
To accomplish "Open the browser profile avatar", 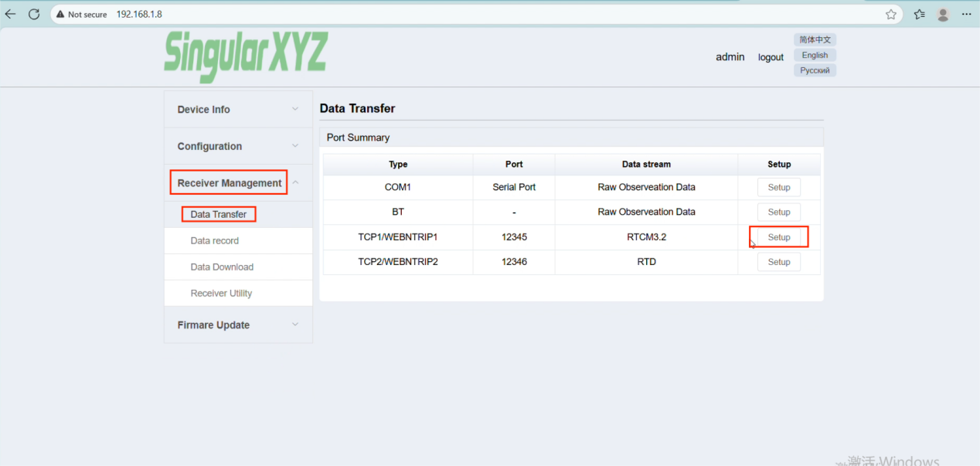I will click(x=943, y=14).
